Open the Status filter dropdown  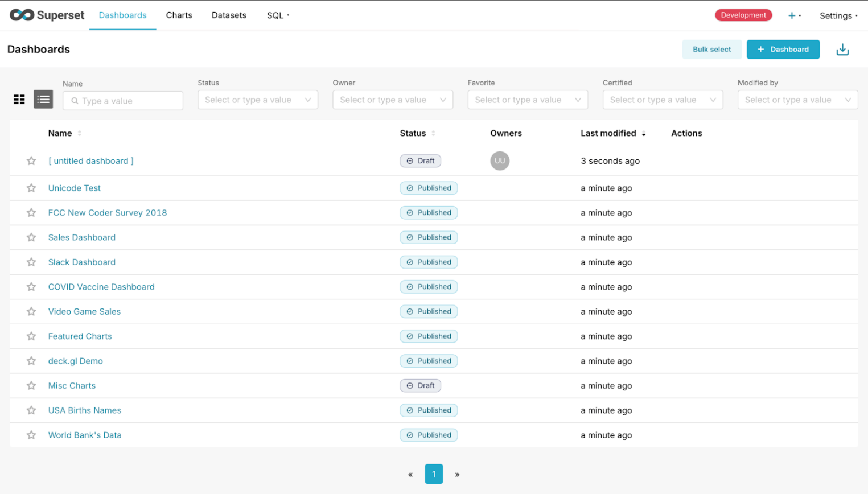tap(257, 100)
